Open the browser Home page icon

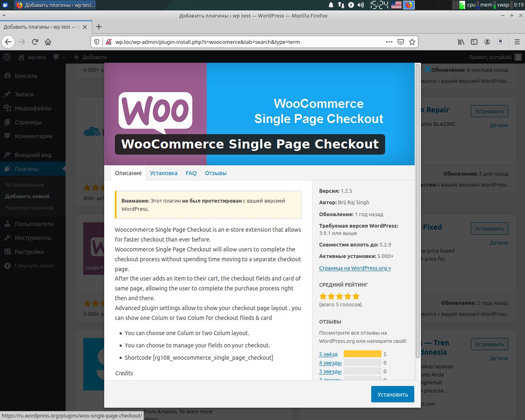[48, 42]
